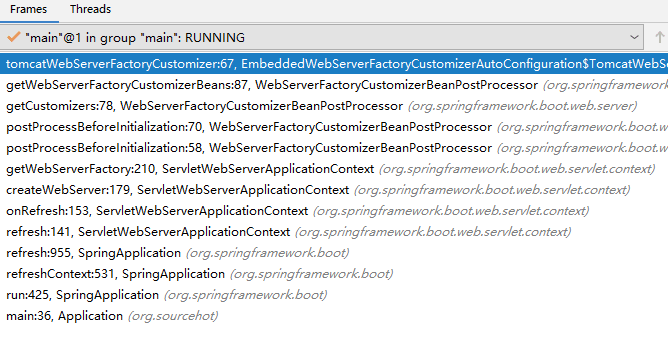
Task: Click the orange checkmark thread icon
Action: click(14, 37)
